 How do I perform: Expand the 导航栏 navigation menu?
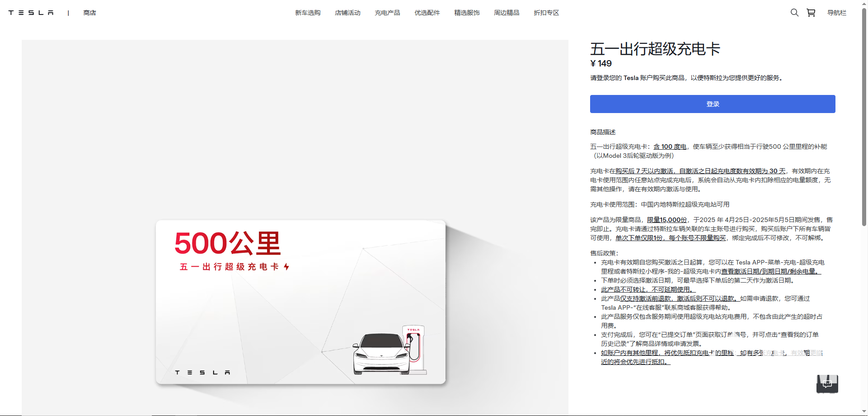click(x=836, y=13)
